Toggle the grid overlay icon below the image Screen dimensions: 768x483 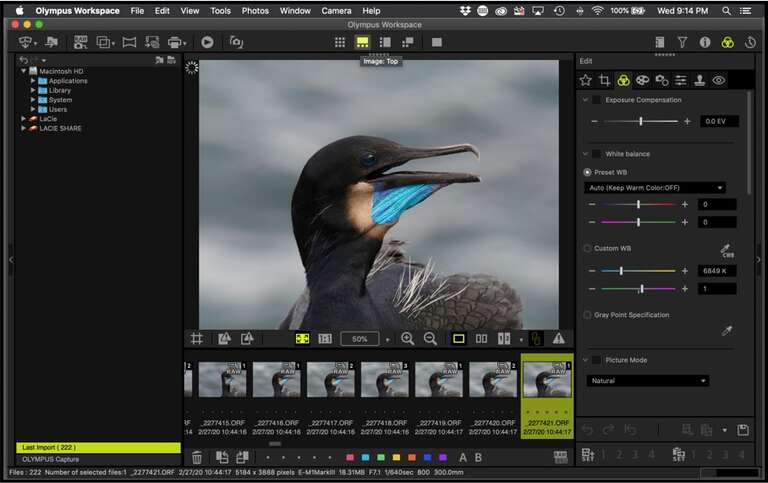(x=197, y=339)
